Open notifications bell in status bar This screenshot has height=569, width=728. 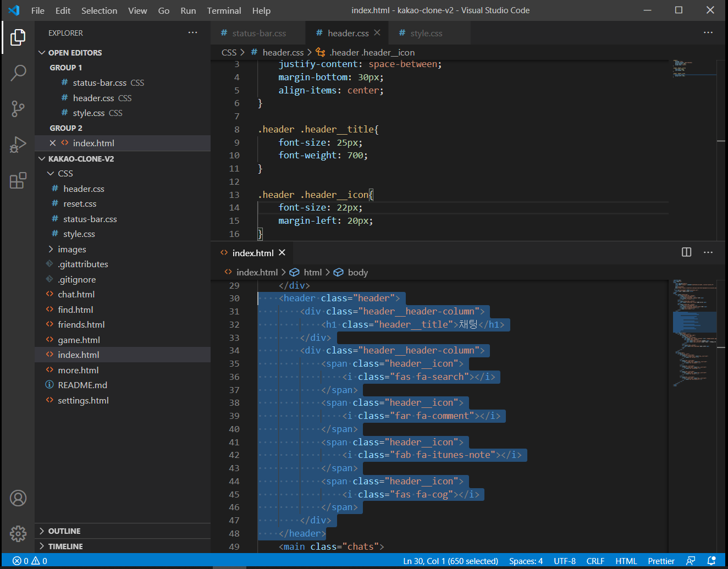(x=712, y=561)
